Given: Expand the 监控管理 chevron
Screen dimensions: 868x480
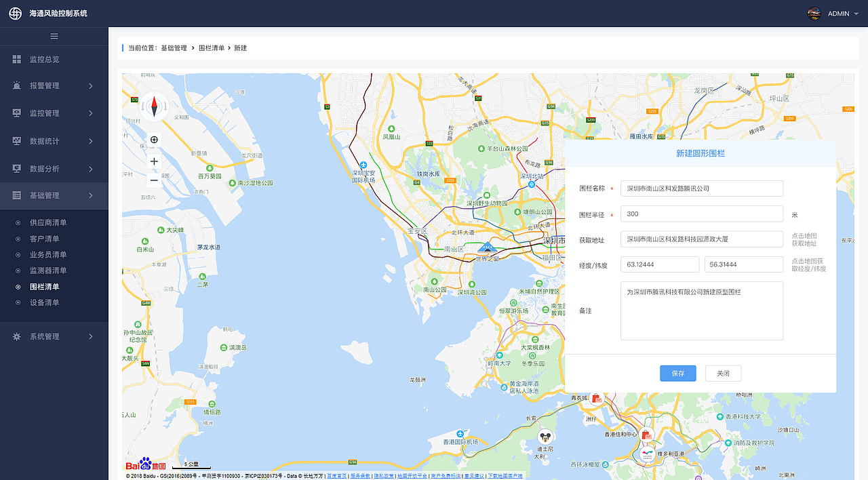Looking at the screenshot, I should 91,113.
